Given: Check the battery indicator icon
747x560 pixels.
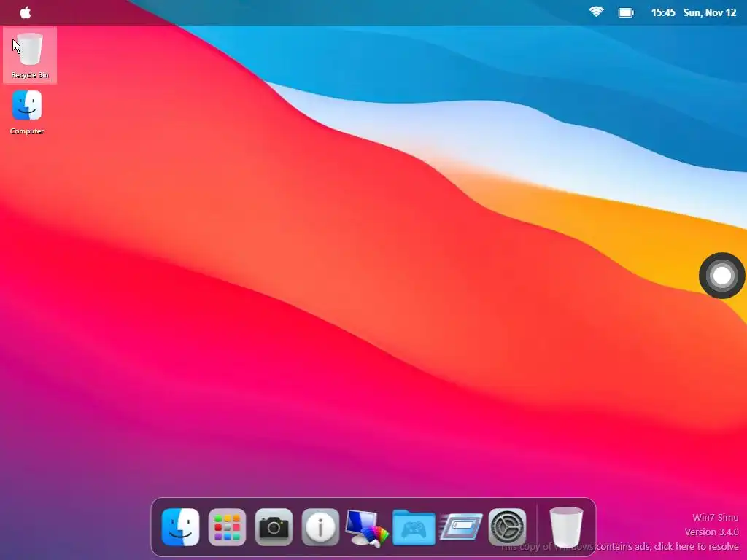Looking at the screenshot, I should click(x=625, y=13).
